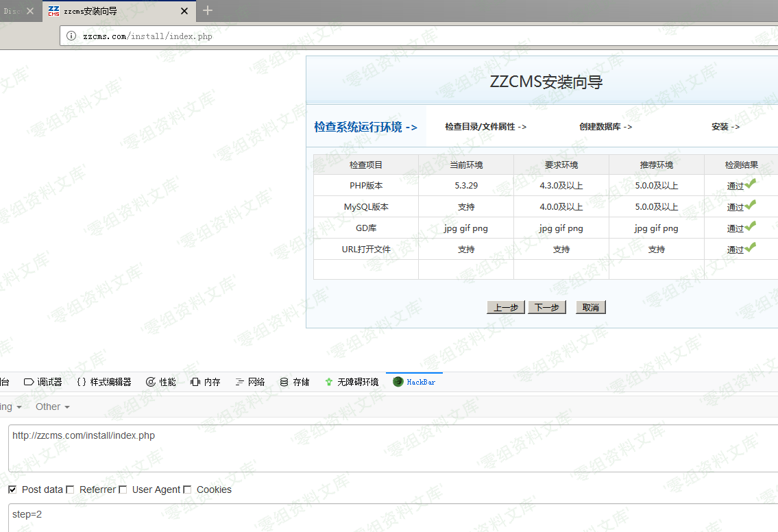
Task: Click the site information icon in address bar
Action: pos(71,36)
